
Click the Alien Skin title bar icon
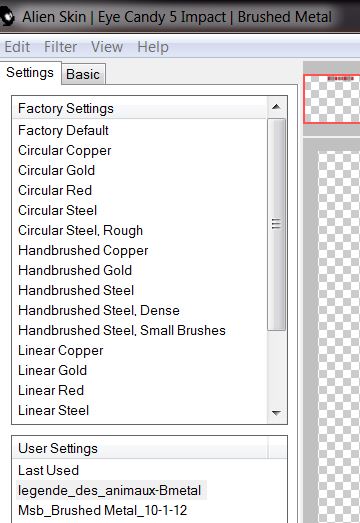click(x=7, y=17)
